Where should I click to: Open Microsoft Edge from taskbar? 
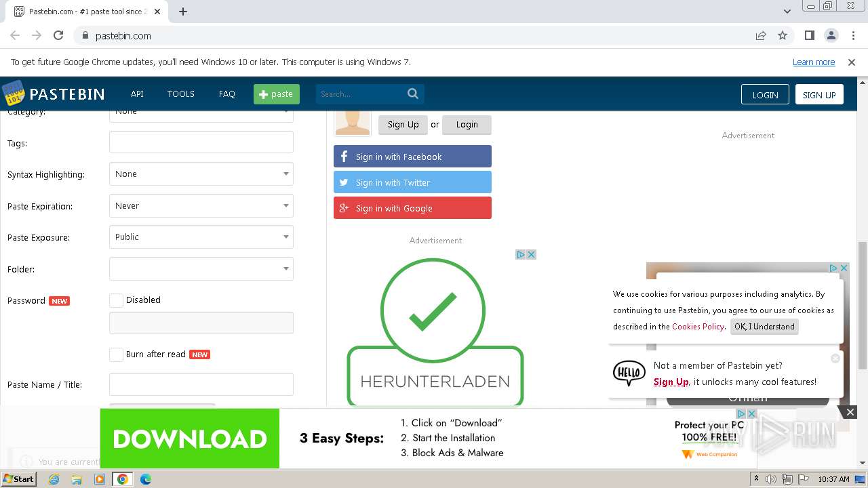146,479
